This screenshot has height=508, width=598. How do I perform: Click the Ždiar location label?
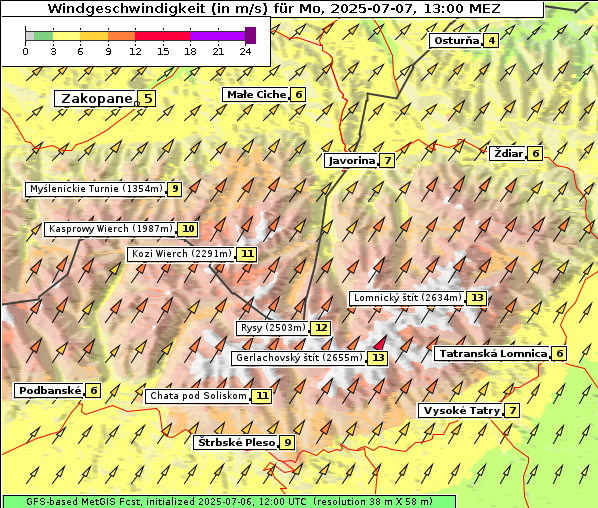(x=508, y=154)
